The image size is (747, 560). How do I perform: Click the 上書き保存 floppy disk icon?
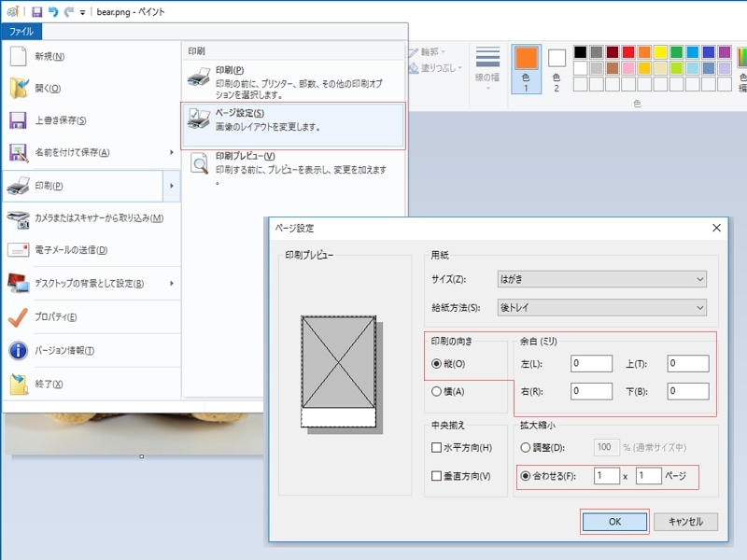pos(19,120)
